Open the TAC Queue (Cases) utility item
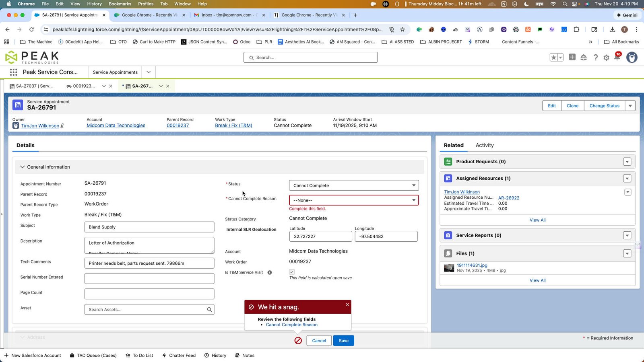 pos(93,356)
